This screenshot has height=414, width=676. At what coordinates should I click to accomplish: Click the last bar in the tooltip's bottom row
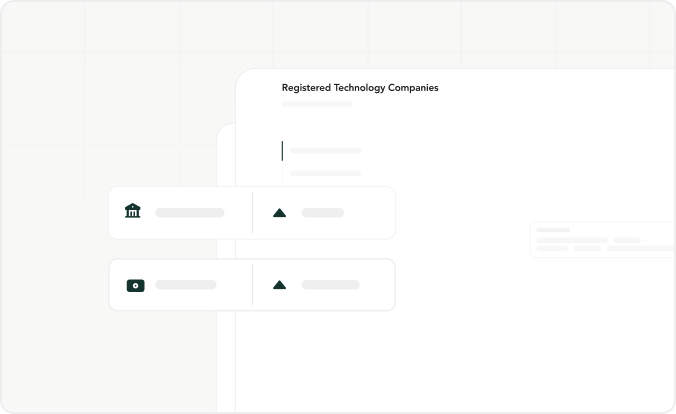click(x=641, y=249)
